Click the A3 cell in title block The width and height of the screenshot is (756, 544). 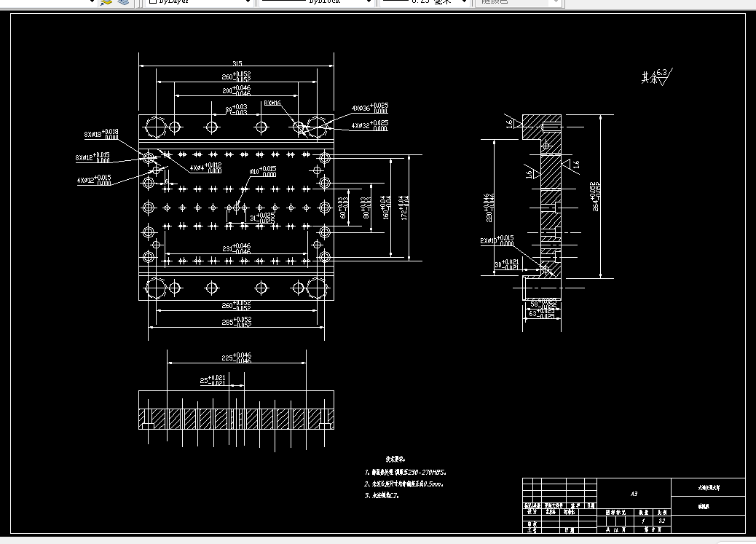coord(634,493)
